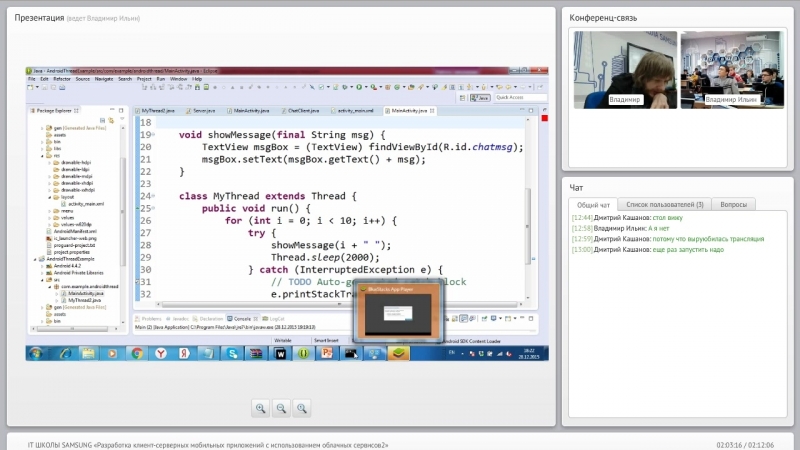Click the middle zoom out magnifier button
The height and width of the screenshot is (450, 800).
(282, 408)
